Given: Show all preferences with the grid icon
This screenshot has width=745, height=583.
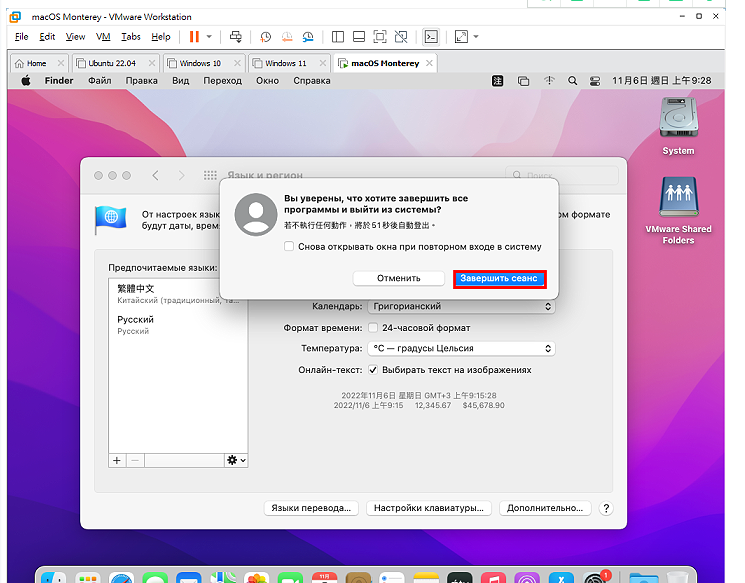Looking at the screenshot, I should [x=210, y=175].
